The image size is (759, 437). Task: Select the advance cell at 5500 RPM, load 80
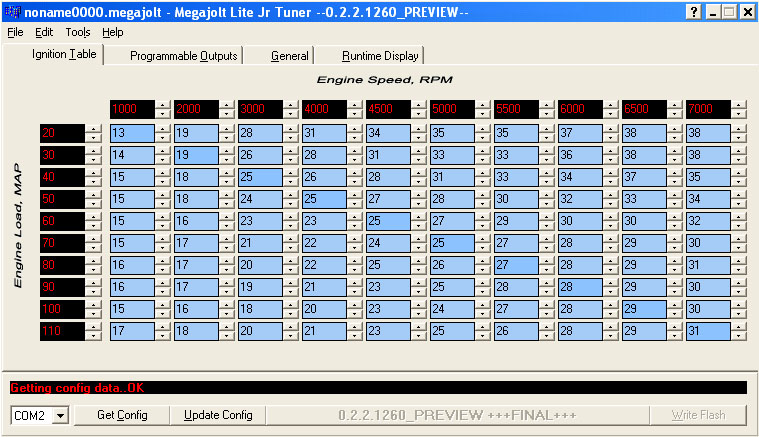click(516, 265)
